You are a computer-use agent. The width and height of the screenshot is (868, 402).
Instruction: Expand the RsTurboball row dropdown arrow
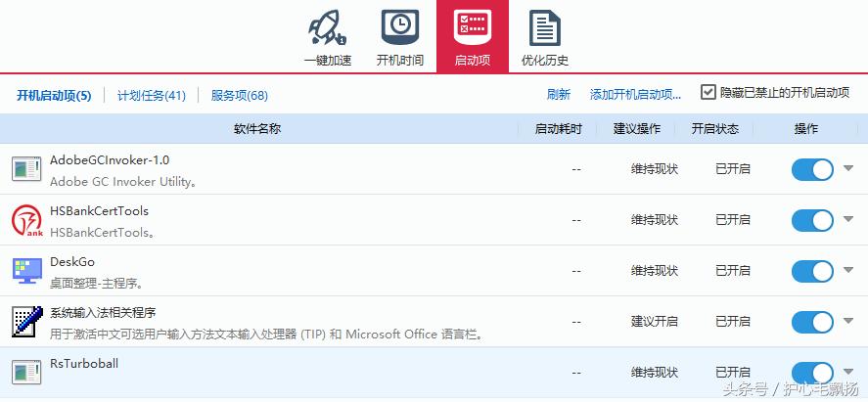pyautogui.click(x=848, y=371)
